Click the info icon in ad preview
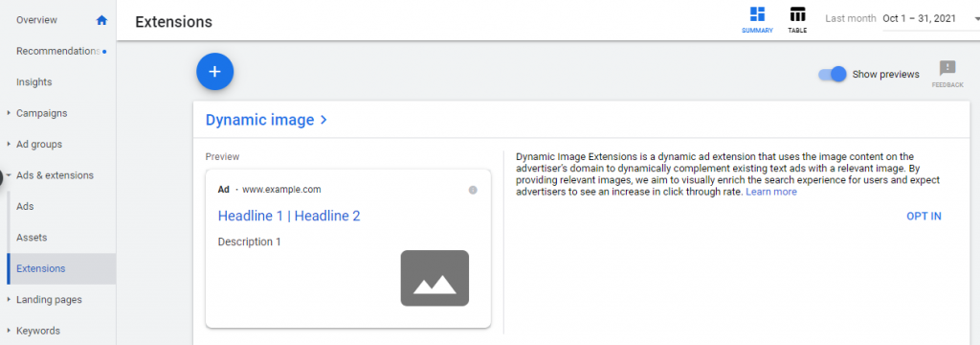The width and height of the screenshot is (980, 345). point(473,190)
